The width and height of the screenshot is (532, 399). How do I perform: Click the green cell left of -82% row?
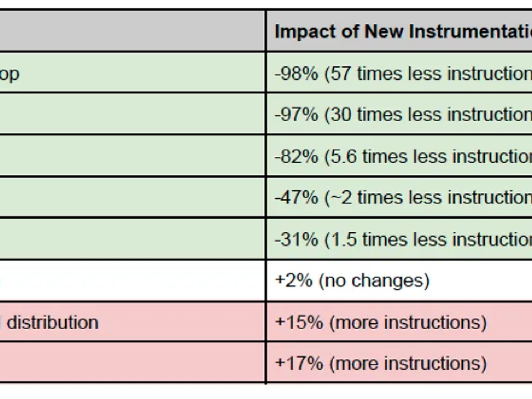pos(132,156)
